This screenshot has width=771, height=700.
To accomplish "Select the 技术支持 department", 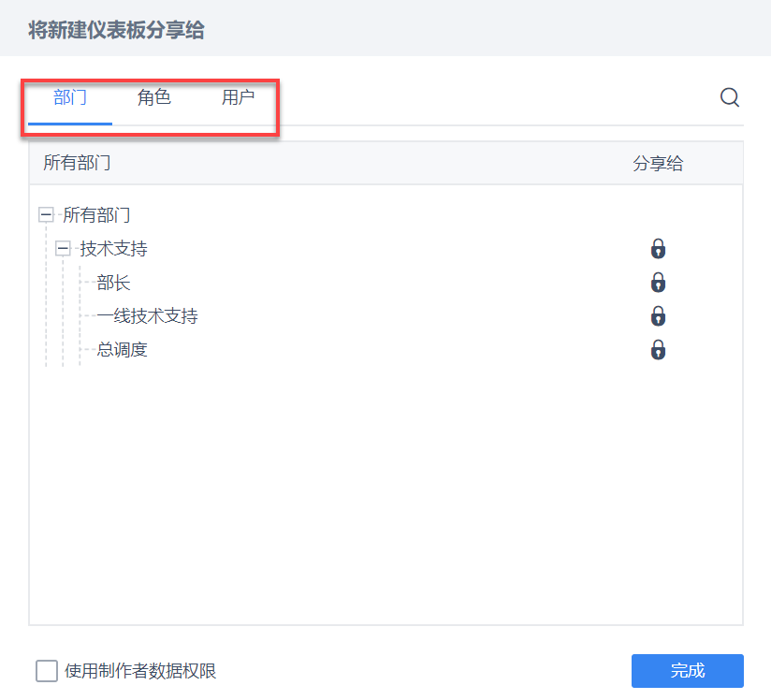I will 113,249.
